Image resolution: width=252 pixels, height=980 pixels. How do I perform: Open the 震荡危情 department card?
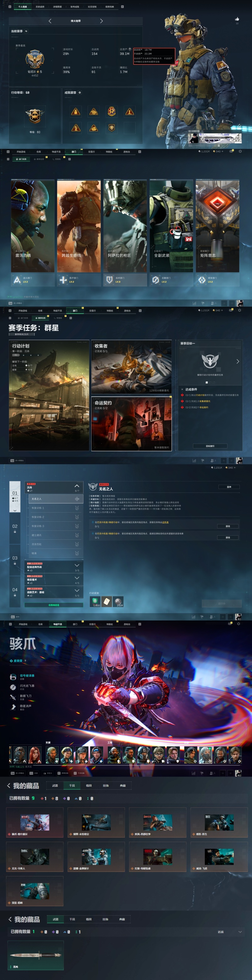(x=33, y=226)
